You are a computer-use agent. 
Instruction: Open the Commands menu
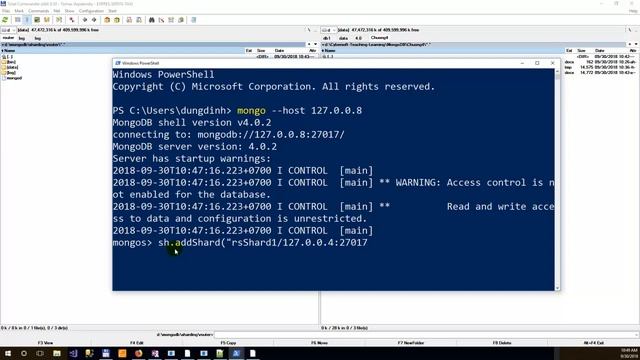(38, 11)
